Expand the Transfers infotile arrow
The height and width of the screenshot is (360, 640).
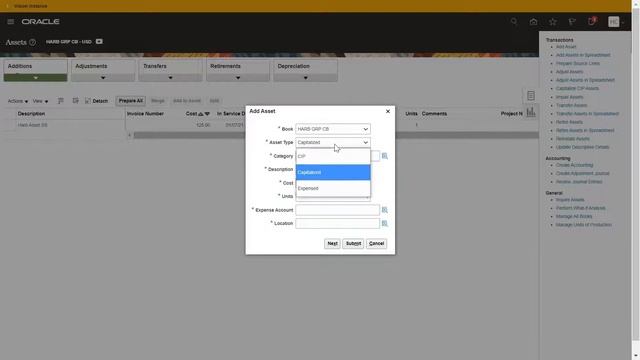point(170,78)
